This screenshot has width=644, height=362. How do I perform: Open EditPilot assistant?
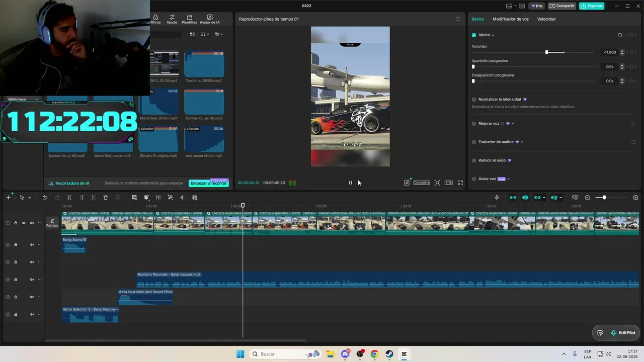click(622, 333)
